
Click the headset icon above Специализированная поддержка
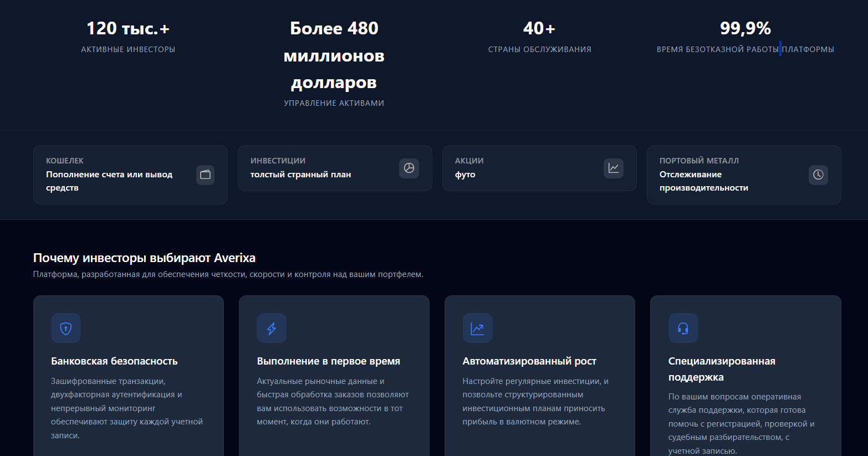point(683,328)
